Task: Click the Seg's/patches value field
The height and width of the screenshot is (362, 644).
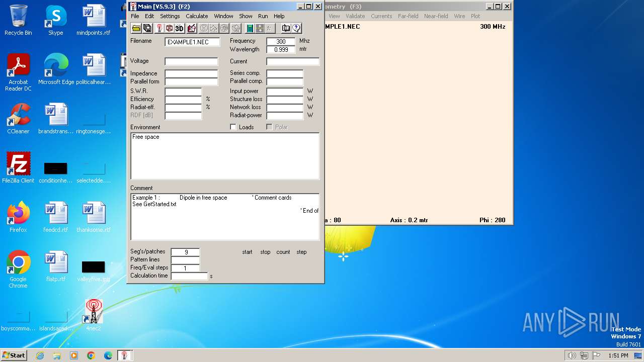Action: (185, 252)
